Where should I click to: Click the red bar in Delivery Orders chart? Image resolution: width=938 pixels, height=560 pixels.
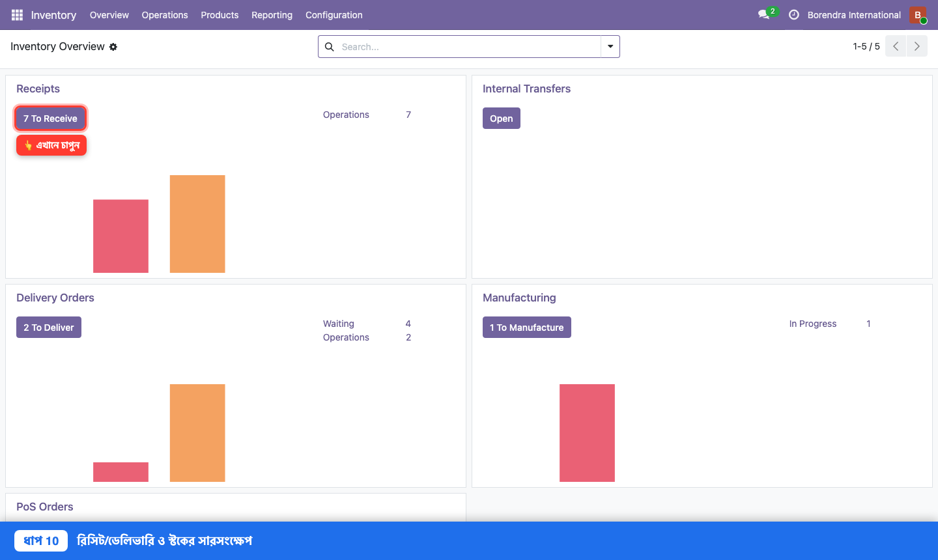coord(121,472)
